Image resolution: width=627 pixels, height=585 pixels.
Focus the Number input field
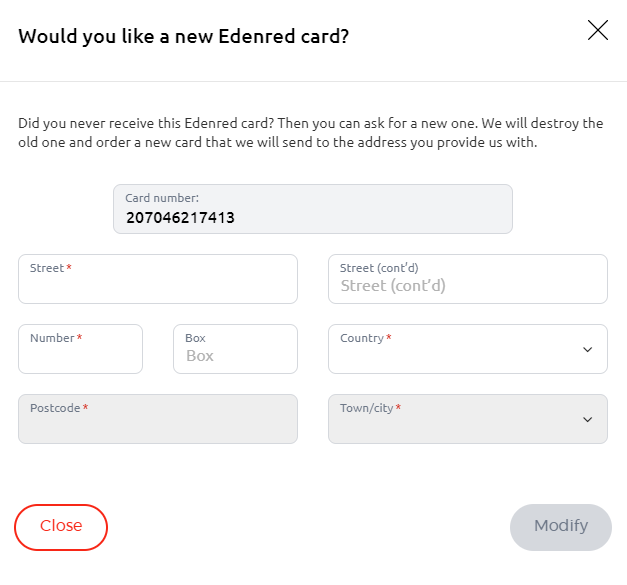[80, 356]
